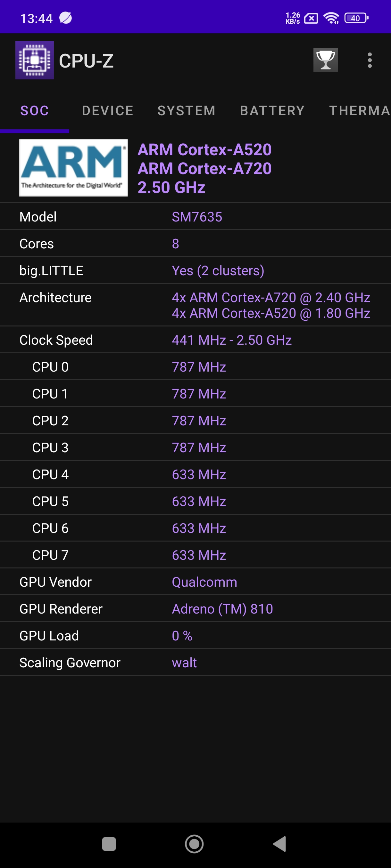Tap the trophy benchmark icon
This screenshot has width=391, height=868.
(x=325, y=60)
